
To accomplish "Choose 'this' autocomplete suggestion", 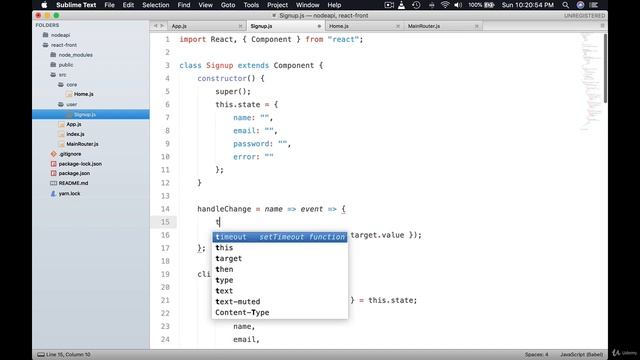I will tap(280, 248).
